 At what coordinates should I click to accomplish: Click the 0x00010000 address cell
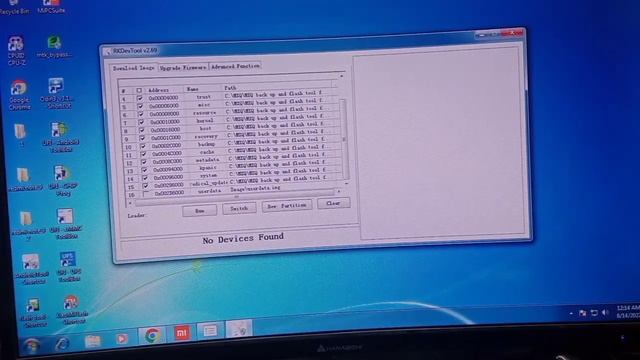coord(164,122)
